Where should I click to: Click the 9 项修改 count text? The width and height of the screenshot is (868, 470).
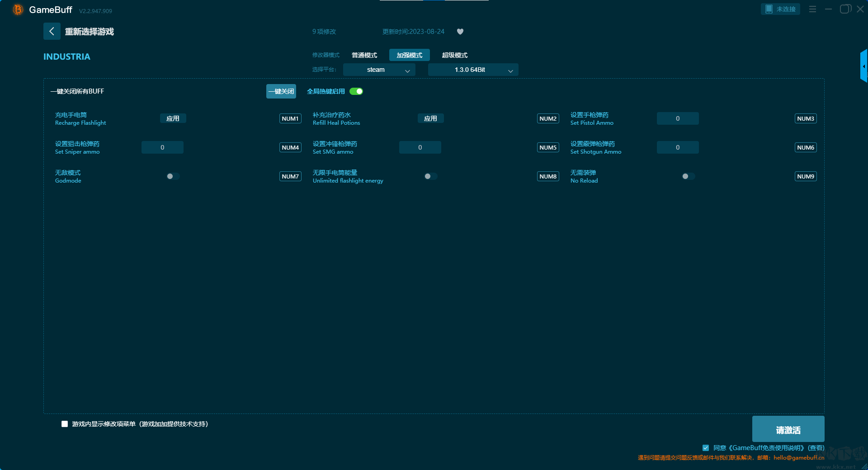(324, 32)
